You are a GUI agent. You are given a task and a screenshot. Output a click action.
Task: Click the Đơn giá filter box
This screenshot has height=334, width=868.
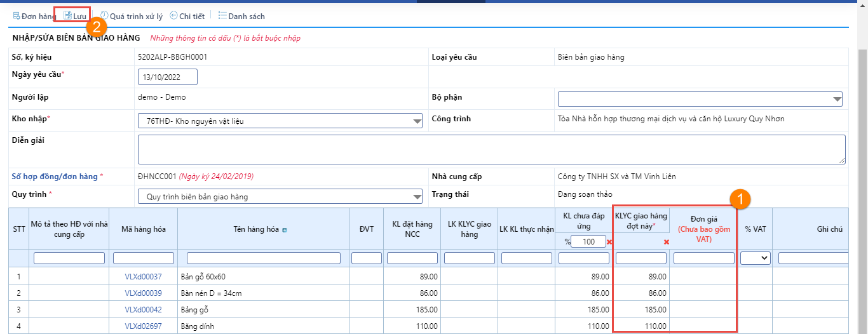click(x=704, y=258)
